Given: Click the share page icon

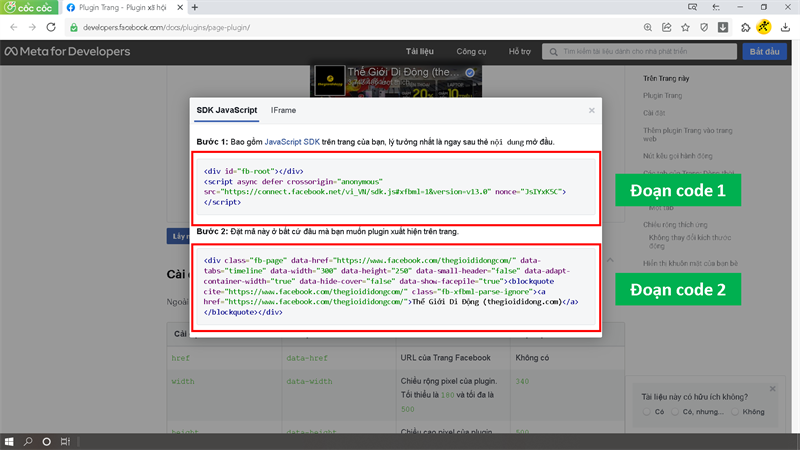Looking at the screenshot, I should coord(666,28).
